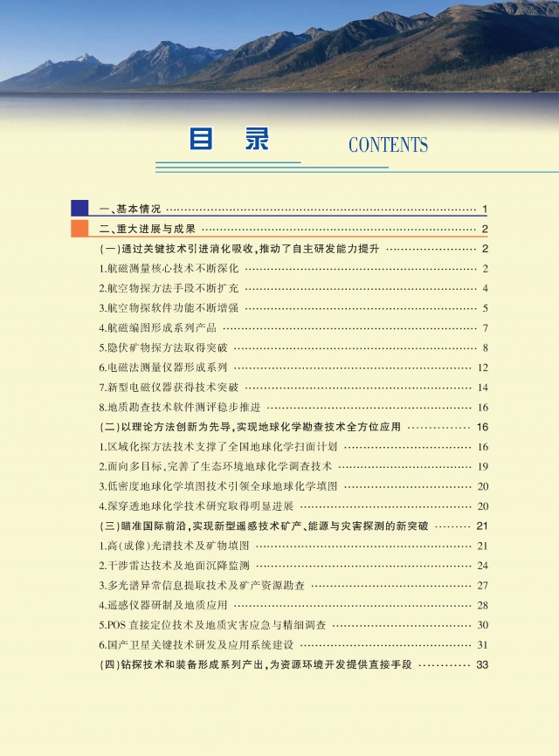Click the CONTENTS title text

click(x=388, y=146)
